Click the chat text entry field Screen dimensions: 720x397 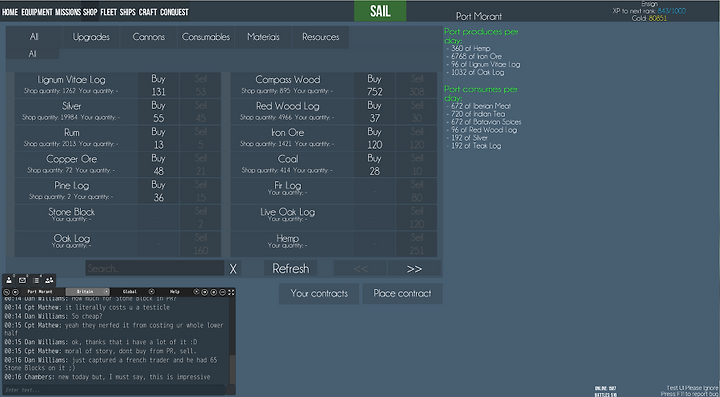115,390
